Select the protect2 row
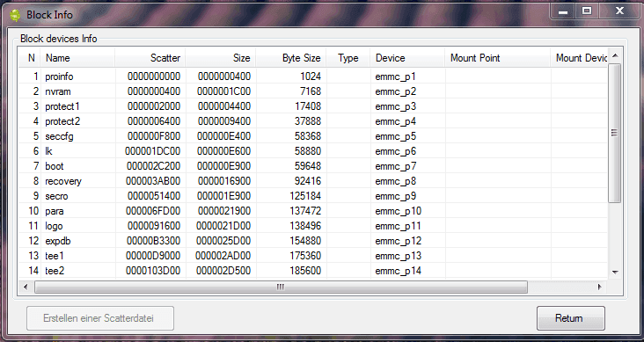This screenshot has height=342, width=644. tap(312, 121)
